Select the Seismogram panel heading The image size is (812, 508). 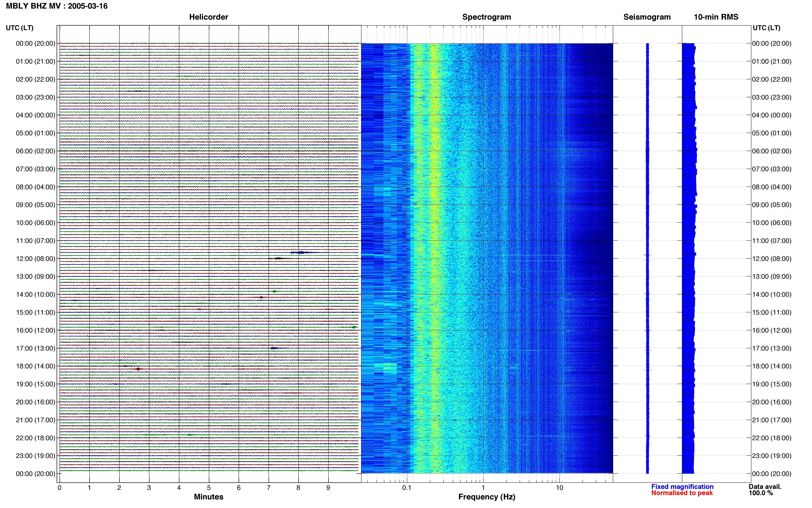(647, 17)
